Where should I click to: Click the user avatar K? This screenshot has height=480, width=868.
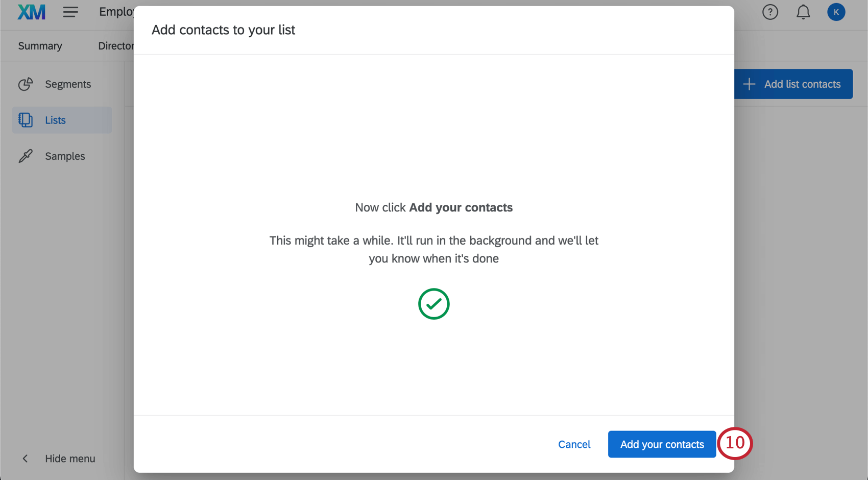(x=836, y=12)
